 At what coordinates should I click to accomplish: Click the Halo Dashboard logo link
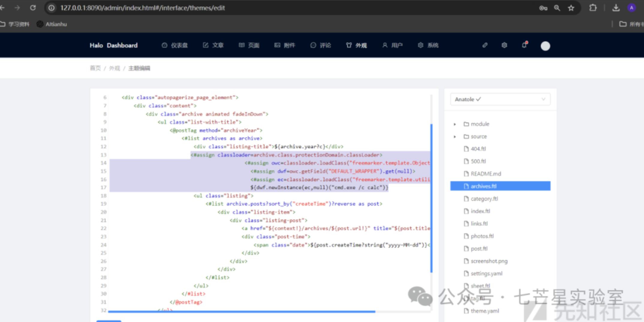[114, 45]
